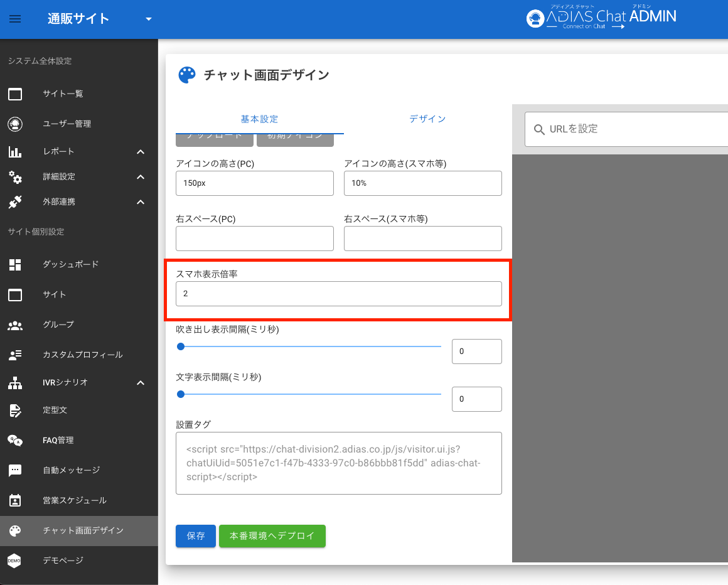The image size is (728, 585).
Task: Toggle the 詳細設定 expander arrow
Action: 141,177
